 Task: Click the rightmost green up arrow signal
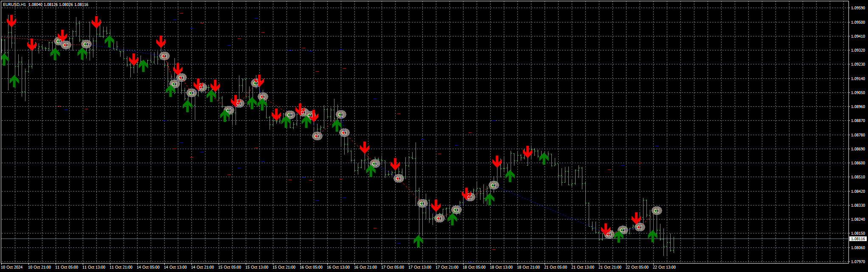point(653,236)
